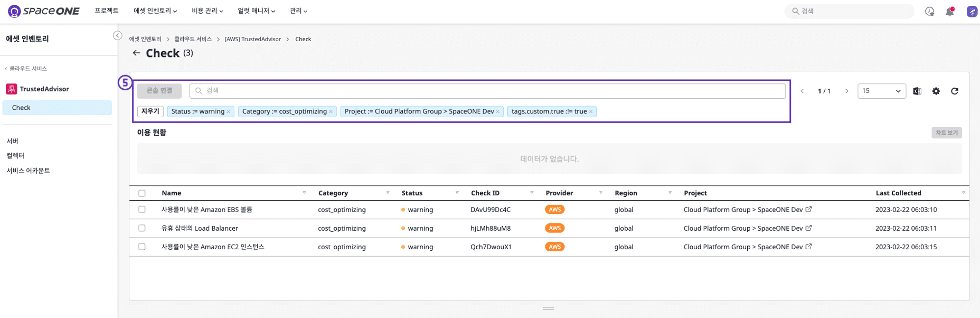
Task: Open the page size 15 dropdown
Action: click(x=881, y=91)
